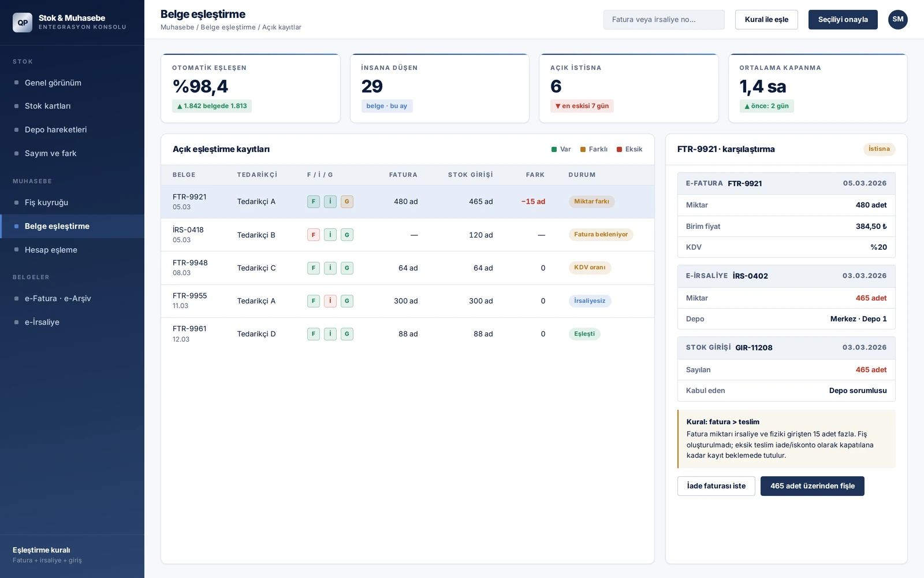This screenshot has height=578, width=924.
Task: Click the Muhasebe breadcrumb link
Action: [177, 27]
